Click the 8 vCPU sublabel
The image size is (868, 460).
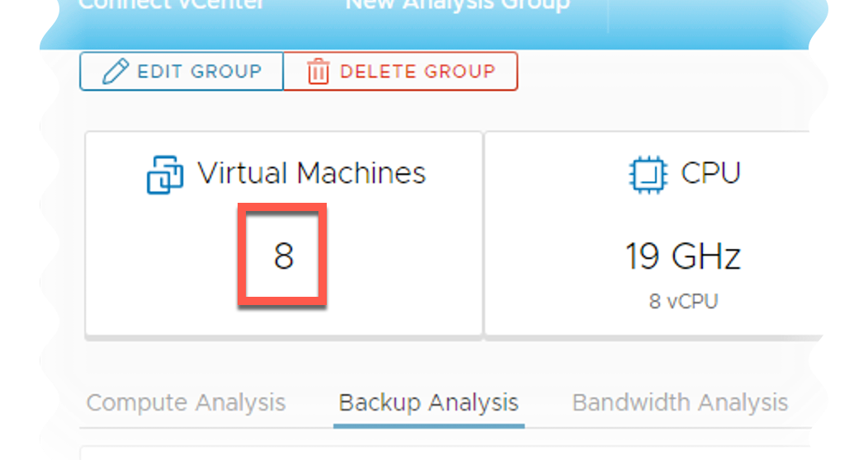point(683,302)
